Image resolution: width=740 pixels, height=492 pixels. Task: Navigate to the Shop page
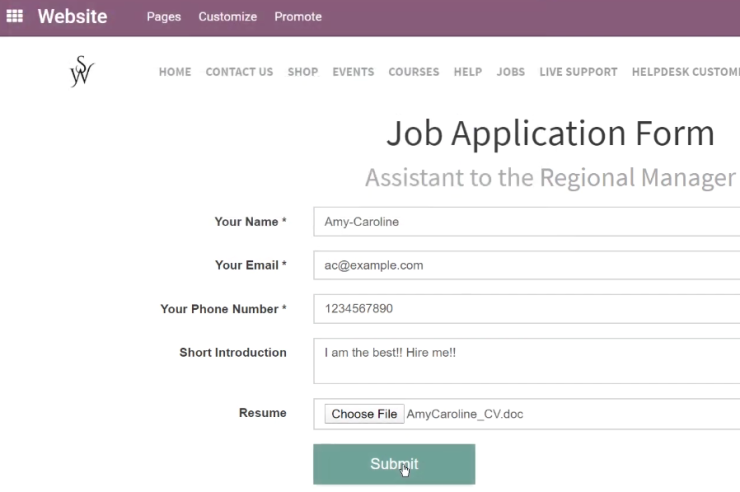(303, 72)
